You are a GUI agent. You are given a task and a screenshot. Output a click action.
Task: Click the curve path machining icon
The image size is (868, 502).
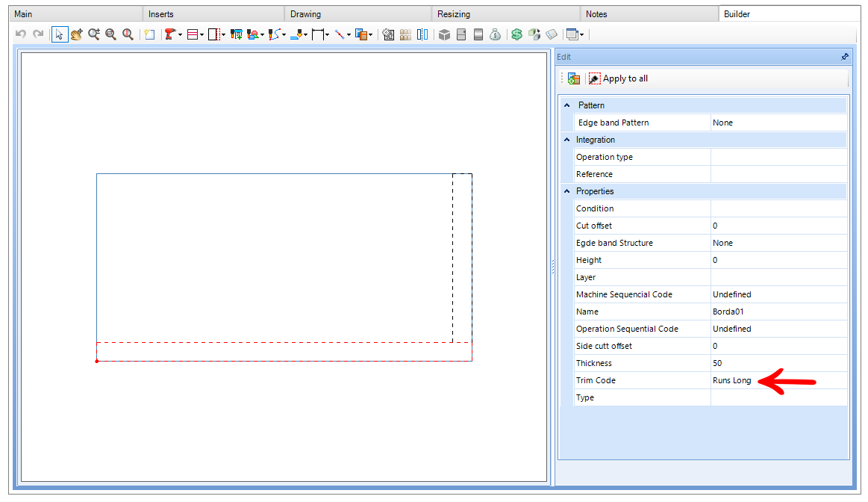(x=275, y=34)
